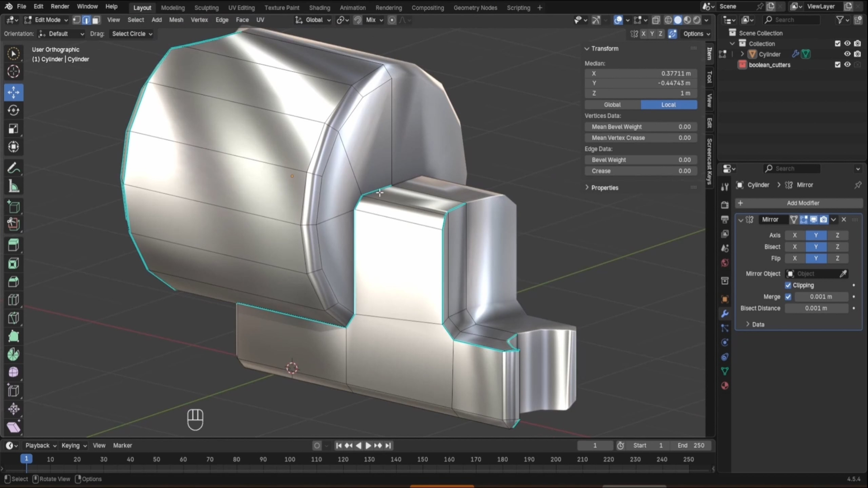Screen dimensions: 868x488
Task: Select the Measure tool
Action: pyautogui.click(x=14, y=187)
